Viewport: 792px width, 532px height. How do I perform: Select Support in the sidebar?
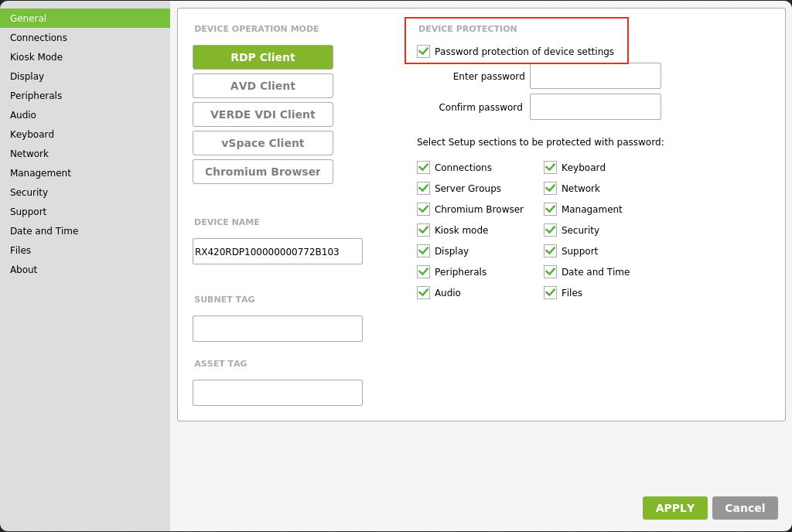(x=85, y=212)
